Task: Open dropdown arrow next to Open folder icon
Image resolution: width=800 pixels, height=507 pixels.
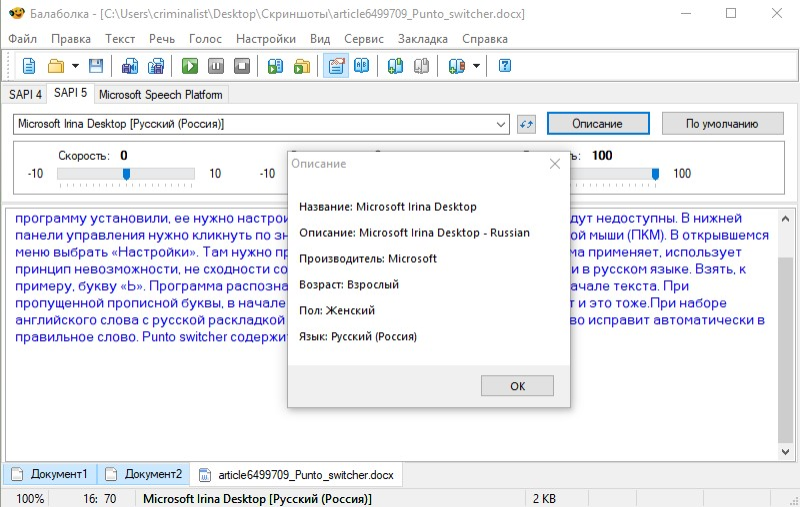Action: point(75,66)
